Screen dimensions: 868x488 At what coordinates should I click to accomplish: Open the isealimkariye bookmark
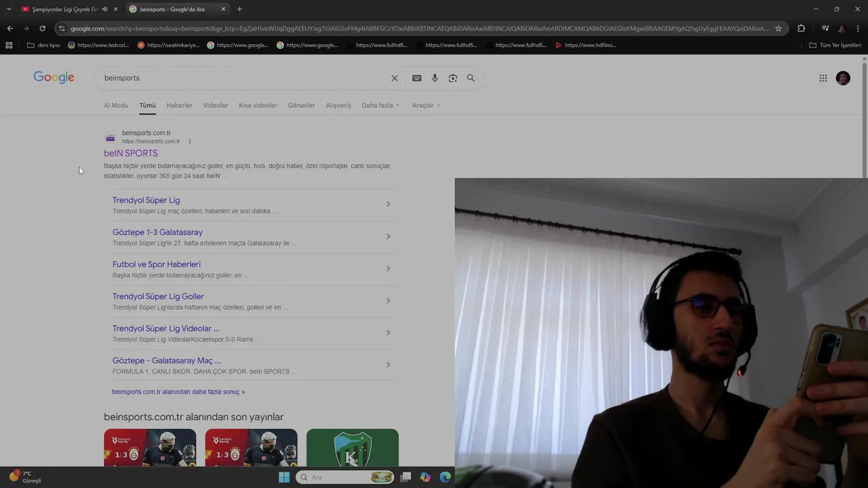click(168, 45)
